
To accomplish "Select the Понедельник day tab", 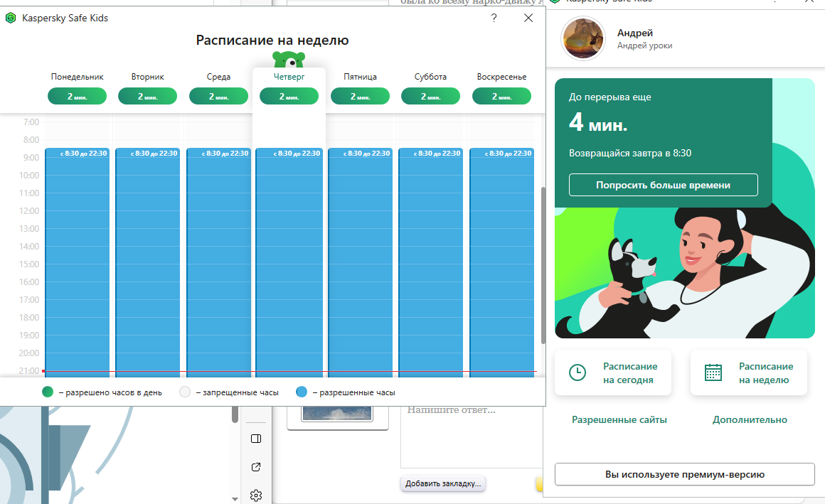I will (78, 77).
